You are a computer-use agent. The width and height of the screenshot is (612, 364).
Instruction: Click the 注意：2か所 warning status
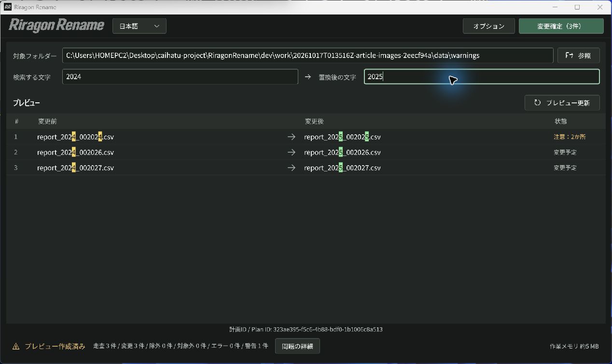coord(570,137)
